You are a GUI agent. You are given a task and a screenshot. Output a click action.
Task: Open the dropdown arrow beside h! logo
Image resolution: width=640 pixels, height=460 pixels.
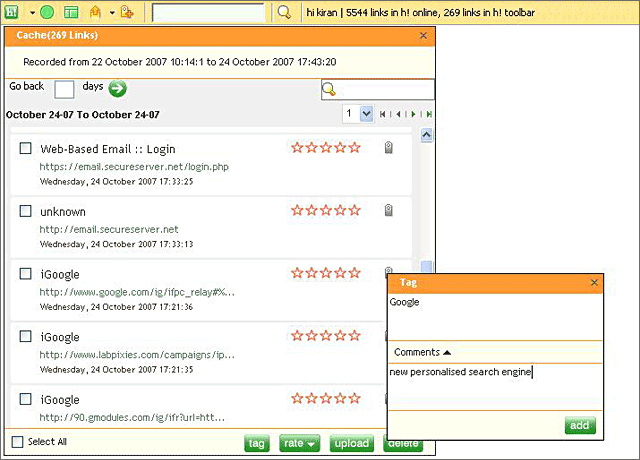pos(32,13)
